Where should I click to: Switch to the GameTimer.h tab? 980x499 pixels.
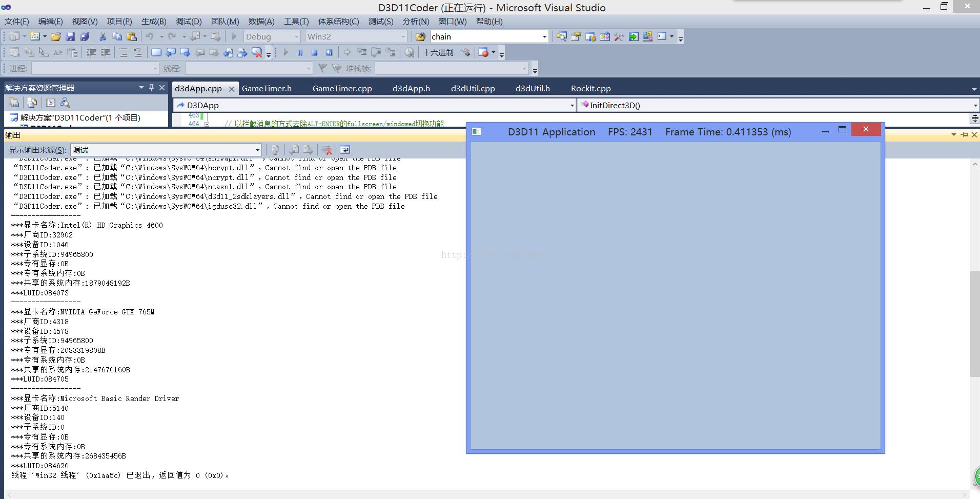tap(267, 88)
